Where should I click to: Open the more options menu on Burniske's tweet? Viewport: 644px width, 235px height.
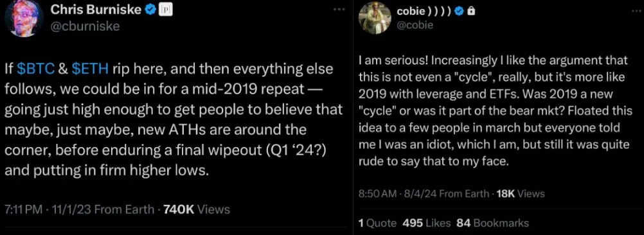(x=339, y=9)
